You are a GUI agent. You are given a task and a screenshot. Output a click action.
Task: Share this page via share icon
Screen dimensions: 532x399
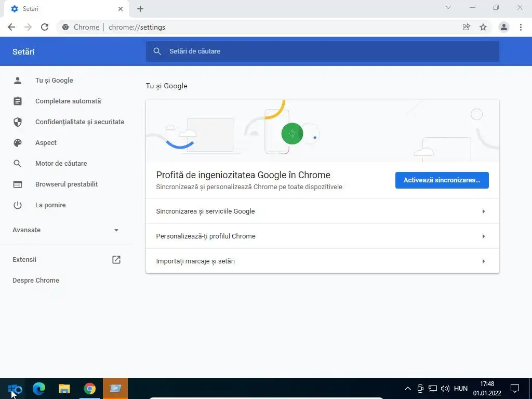click(x=466, y=27)
